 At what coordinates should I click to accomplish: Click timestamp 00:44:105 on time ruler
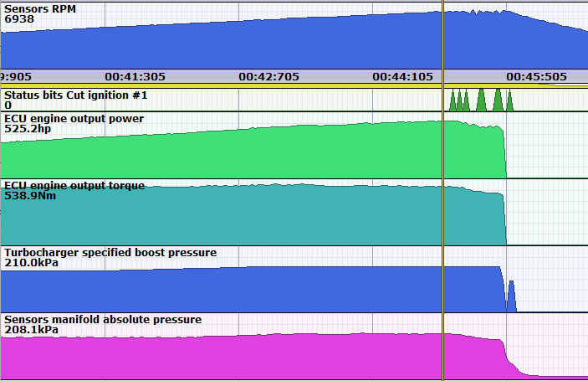(403, 77)
